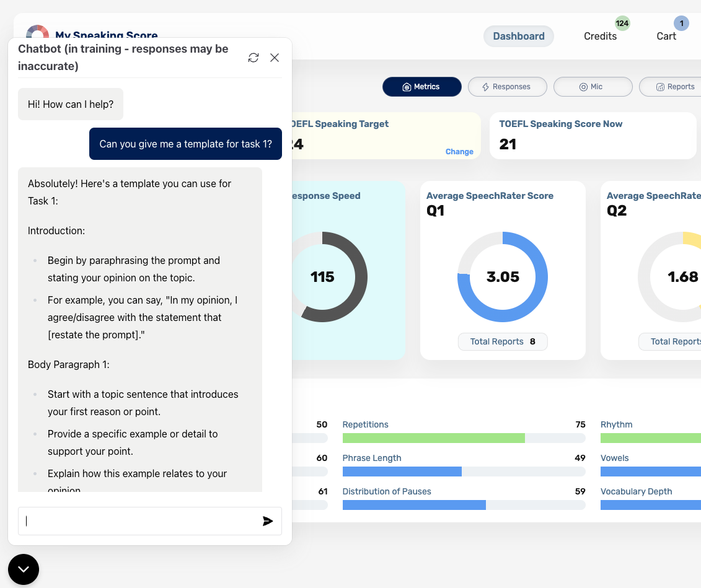Click the Response Speed 115 donut chart
The width and height of the screenshot is (701, 588).
pyautogui.click(x=329, y=276)
